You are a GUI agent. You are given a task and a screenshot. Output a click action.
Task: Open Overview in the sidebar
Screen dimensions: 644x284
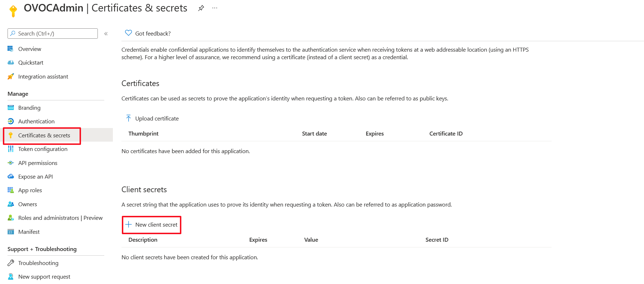coord(29,49)
